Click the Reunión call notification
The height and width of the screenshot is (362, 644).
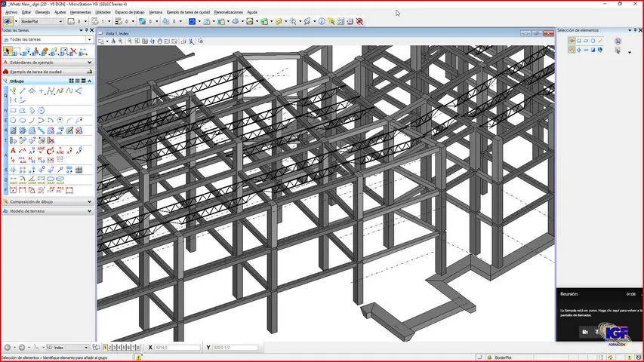coord(600,314)
